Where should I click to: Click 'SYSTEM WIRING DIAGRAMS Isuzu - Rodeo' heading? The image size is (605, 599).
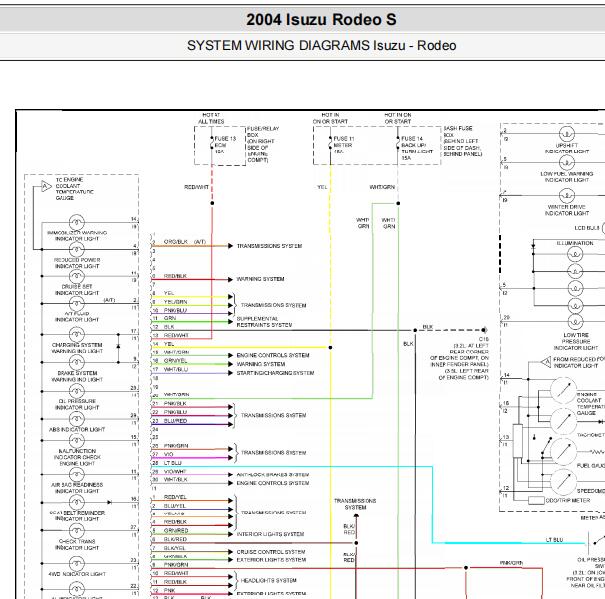point(321,46)
